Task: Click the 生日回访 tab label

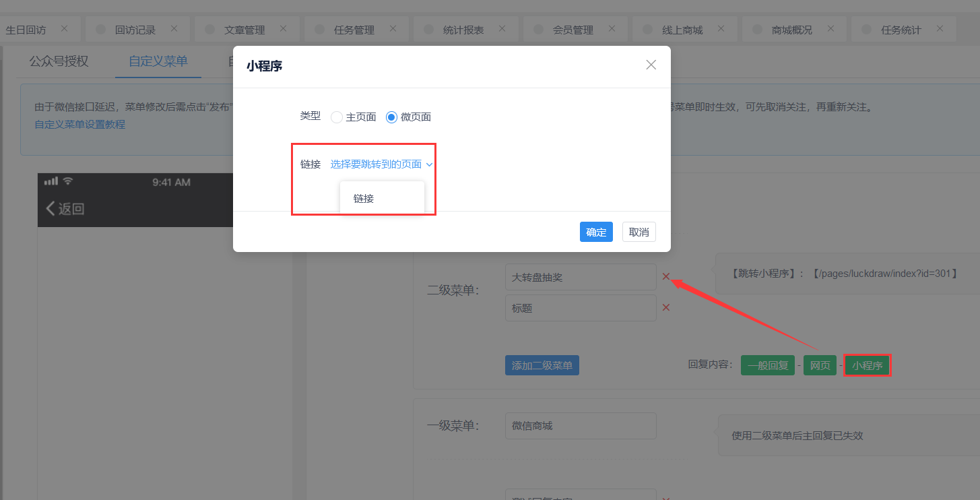Action: pos(26,30)
